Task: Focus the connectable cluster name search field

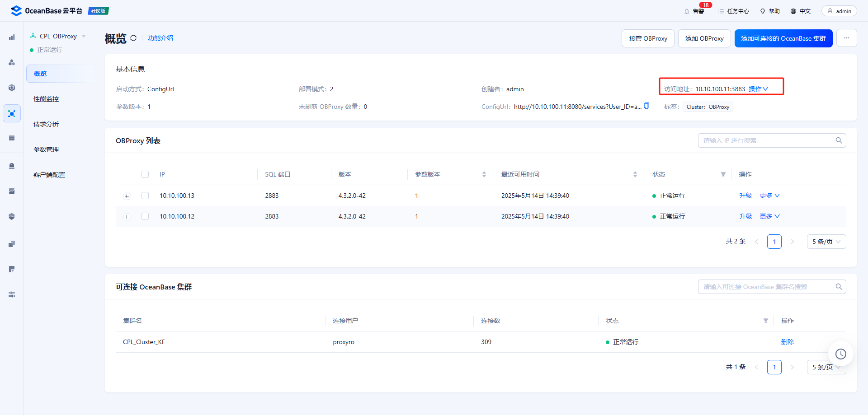Action: coord(765,287)
